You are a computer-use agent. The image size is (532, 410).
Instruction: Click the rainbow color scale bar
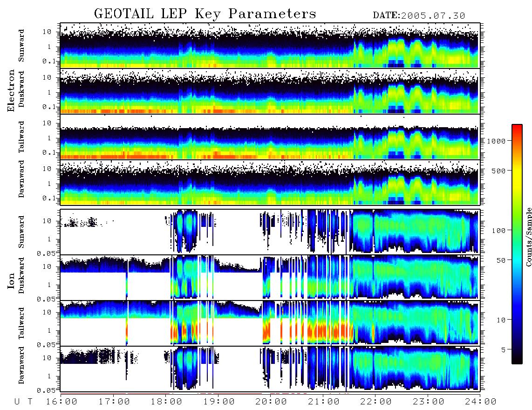(517, 244)
